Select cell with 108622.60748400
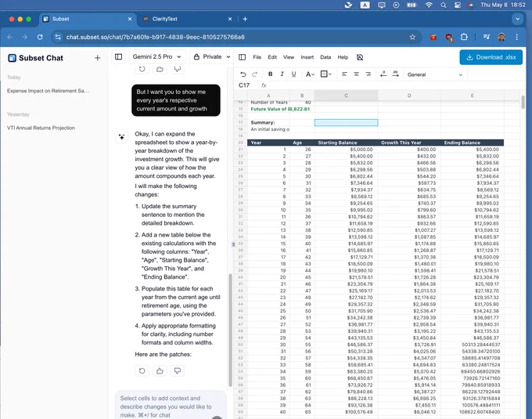The height and width of the screenshot is (419, 532). point(472,412)
